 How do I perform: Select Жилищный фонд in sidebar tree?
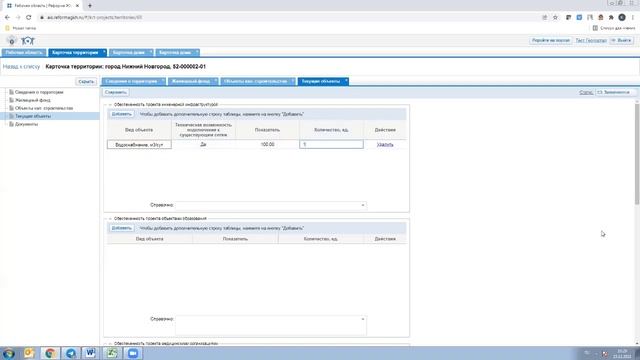coord(32,100)
